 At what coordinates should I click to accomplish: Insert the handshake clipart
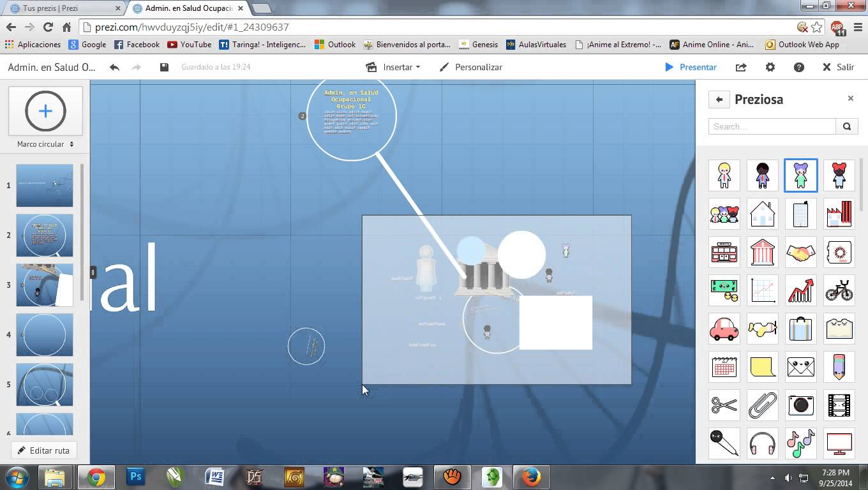(800, 252)
